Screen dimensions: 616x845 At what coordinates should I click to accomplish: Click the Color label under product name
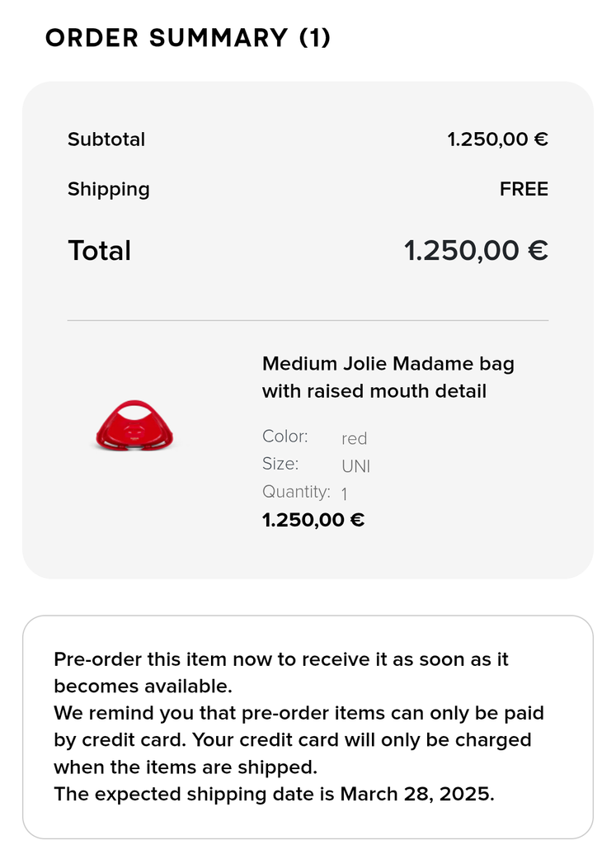[x=285, y=437]
